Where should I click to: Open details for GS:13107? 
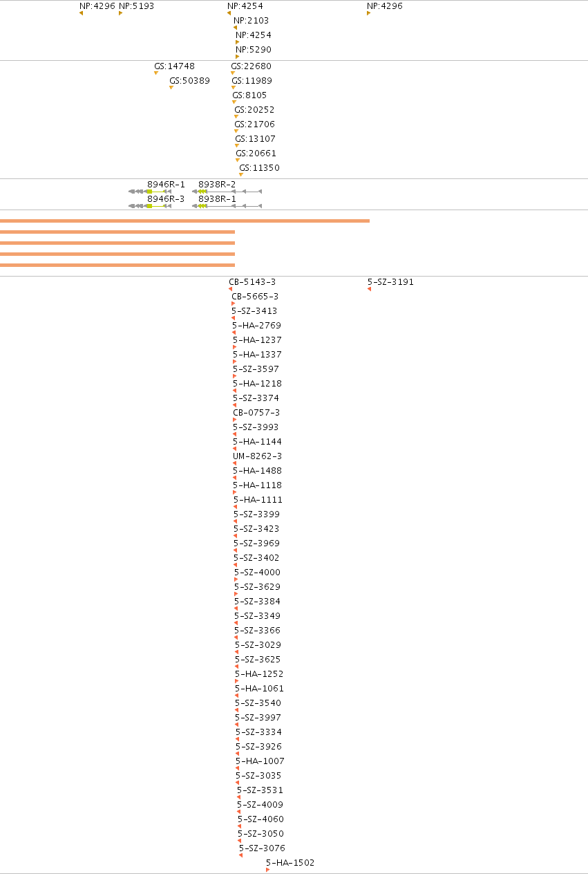255,139
